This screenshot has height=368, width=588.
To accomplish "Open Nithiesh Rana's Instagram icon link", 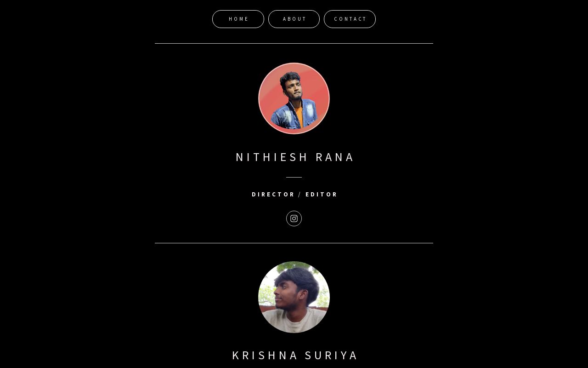I will pyautogui.click(x=294, y=218).
